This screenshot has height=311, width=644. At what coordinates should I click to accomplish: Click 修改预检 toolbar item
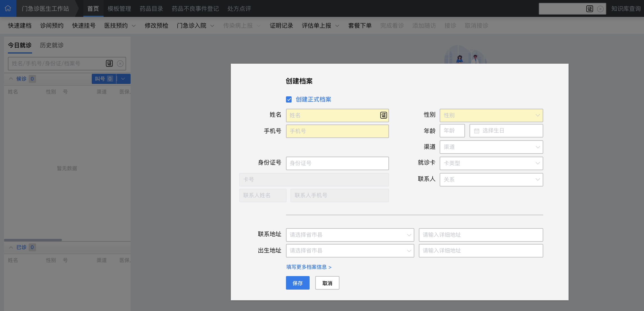pyautogui.click(x=156, y=26)
